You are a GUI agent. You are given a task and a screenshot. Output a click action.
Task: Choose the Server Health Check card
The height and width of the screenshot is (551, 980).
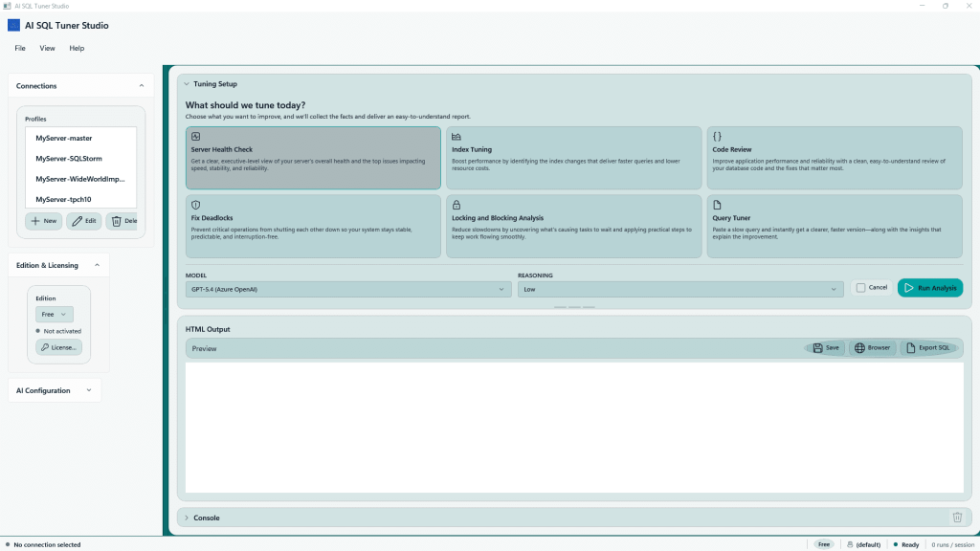coord(313,158)
